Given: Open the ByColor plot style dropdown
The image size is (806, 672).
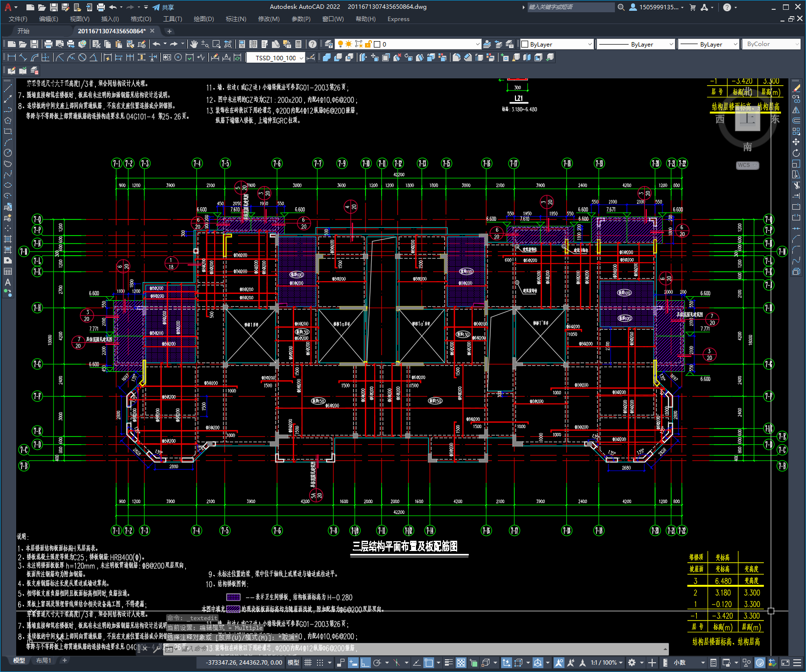Looking at the screenshot, I should click(771, 44).
